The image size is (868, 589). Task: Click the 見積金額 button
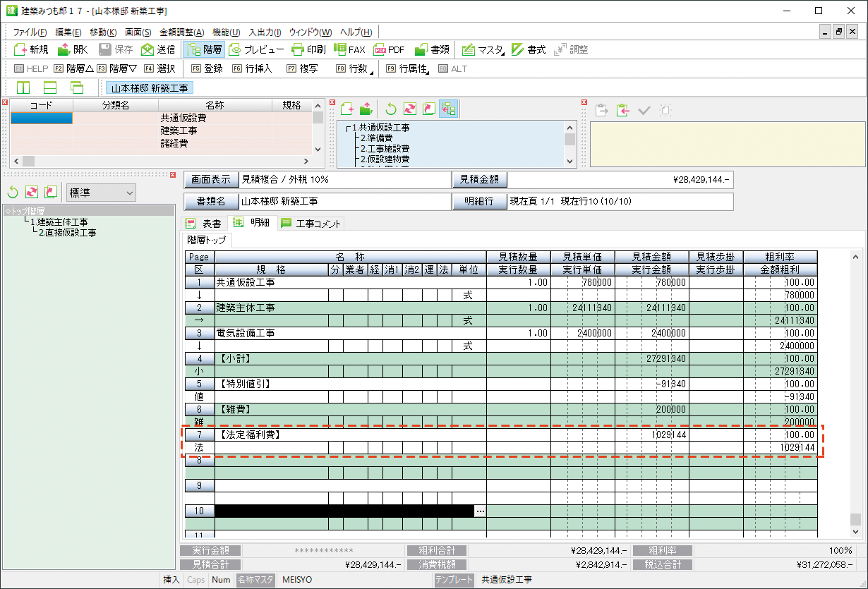coord(479,180)
